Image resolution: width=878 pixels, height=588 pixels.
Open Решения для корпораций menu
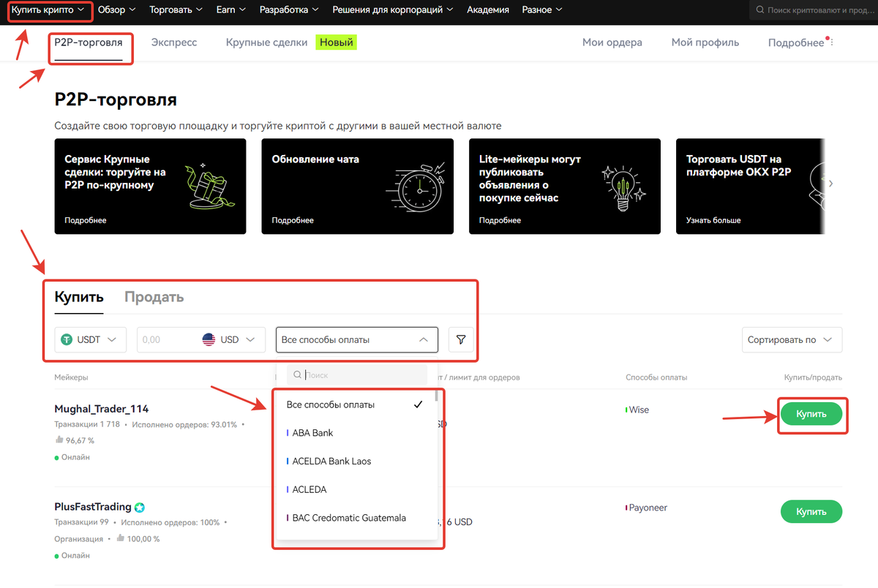pyautogui.click(x=393, y=10)
